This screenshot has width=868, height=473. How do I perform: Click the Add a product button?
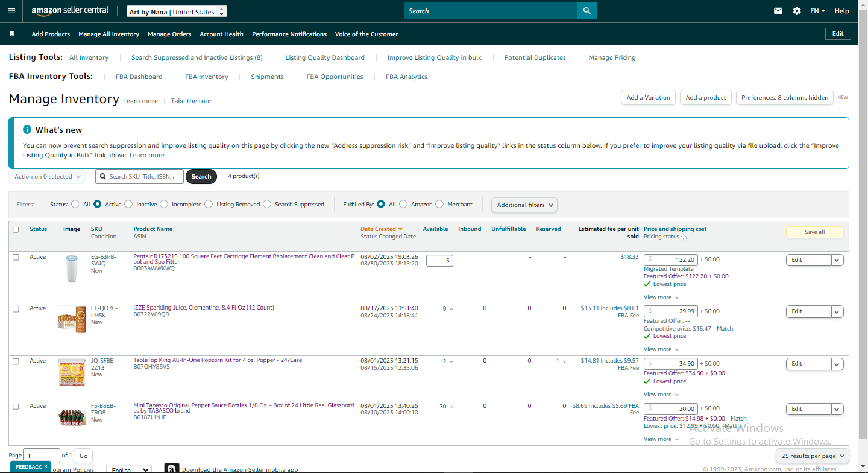tap(706, 97)
